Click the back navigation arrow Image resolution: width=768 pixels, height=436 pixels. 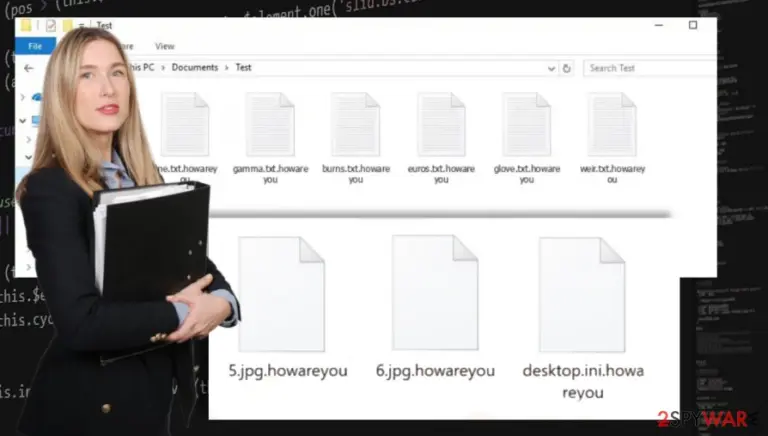(29, 68)
